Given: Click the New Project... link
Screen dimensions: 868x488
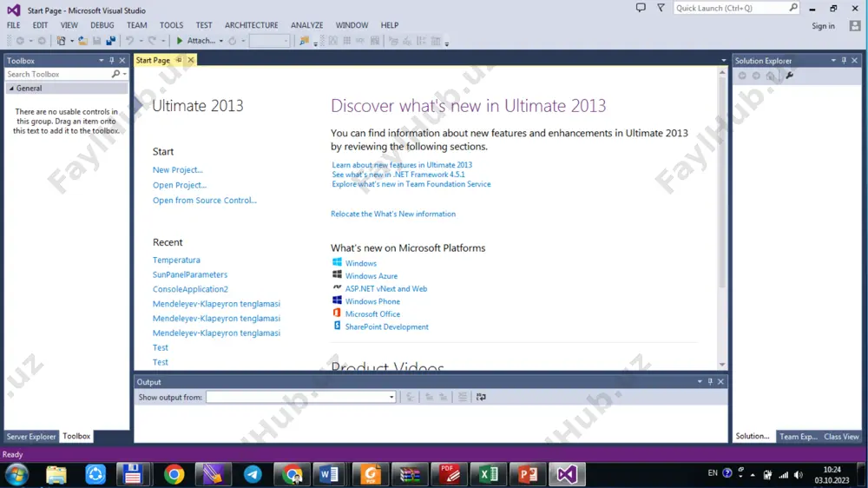Looking at the screenshot, I should click(x=178, y=169).
